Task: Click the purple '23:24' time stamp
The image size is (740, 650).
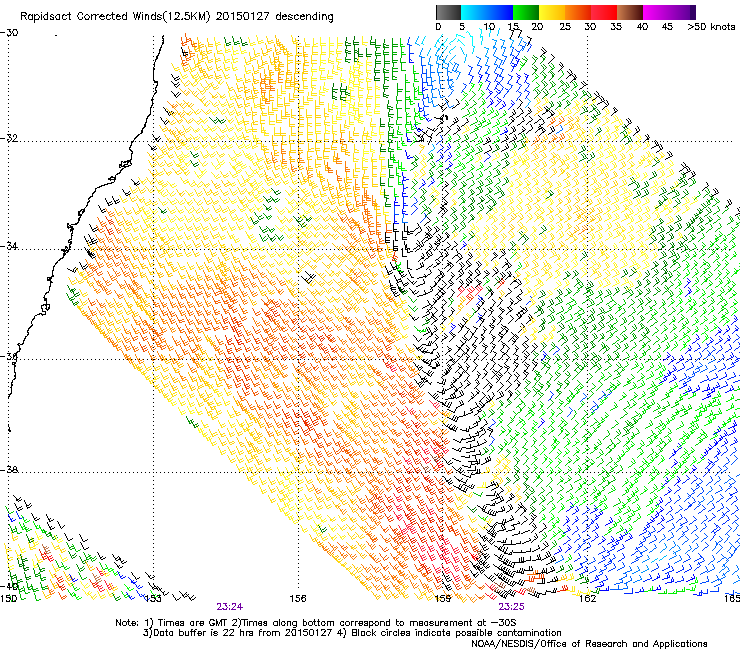Action: [230, 607]
